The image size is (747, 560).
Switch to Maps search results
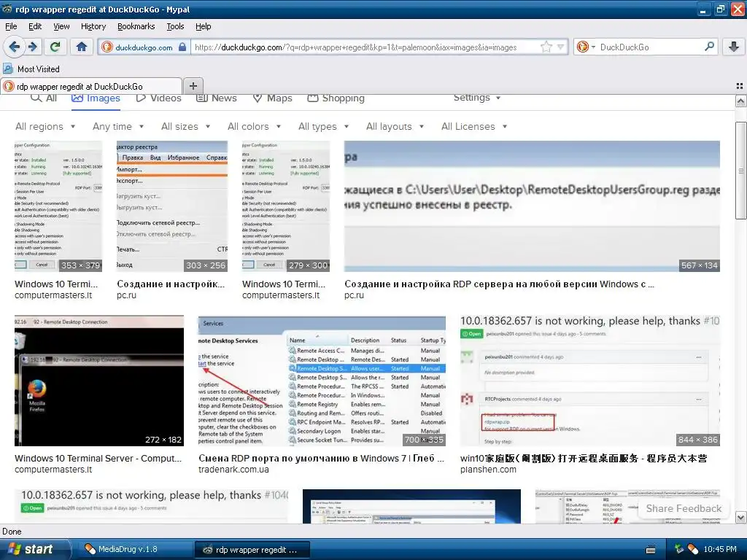pyautogui.click(x=273, y=98)
